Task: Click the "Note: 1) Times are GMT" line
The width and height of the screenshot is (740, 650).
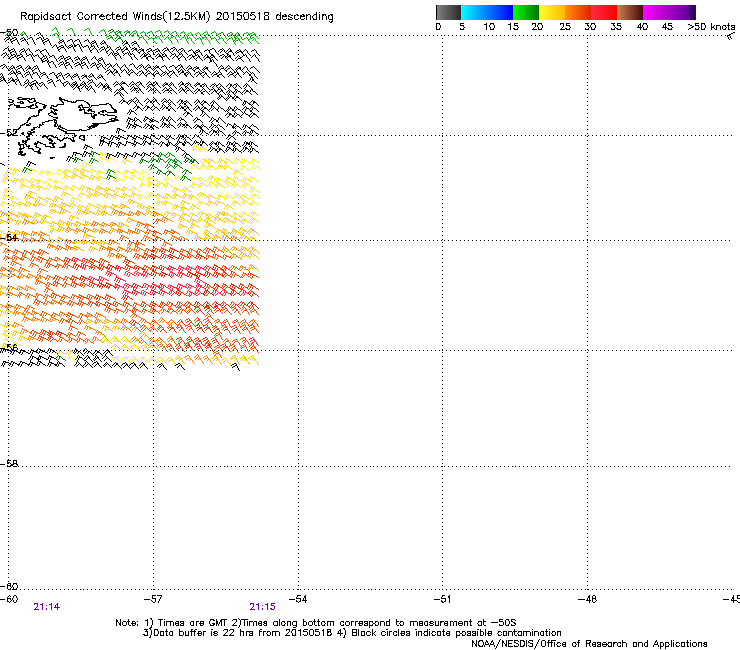Action: (316, 623)
